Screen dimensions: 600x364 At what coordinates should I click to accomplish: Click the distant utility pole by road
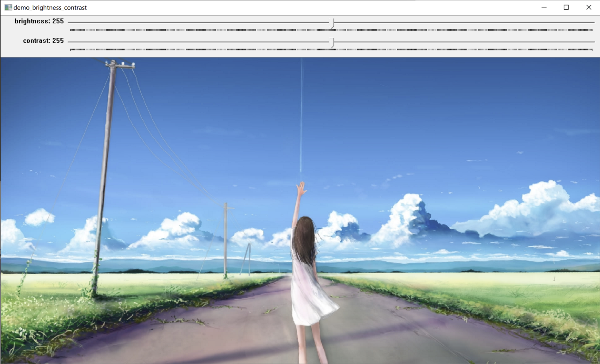pyautogui.click(x=225, y=239)
